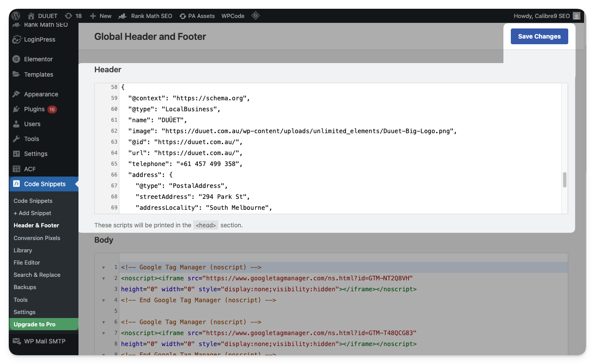Image resolution: width=595 pixels, height=364 pixels.
Task: Click into the telephone line of code
Action: pos(185,164)
